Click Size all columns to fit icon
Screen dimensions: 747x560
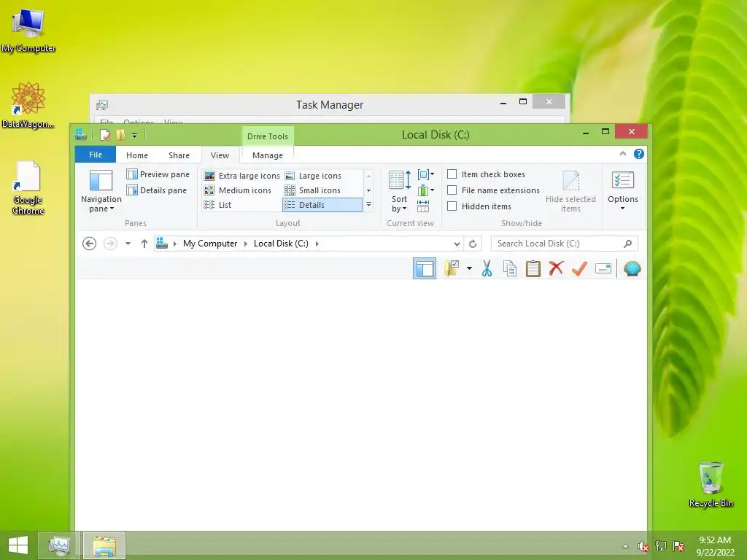click(x=423, y=206)
